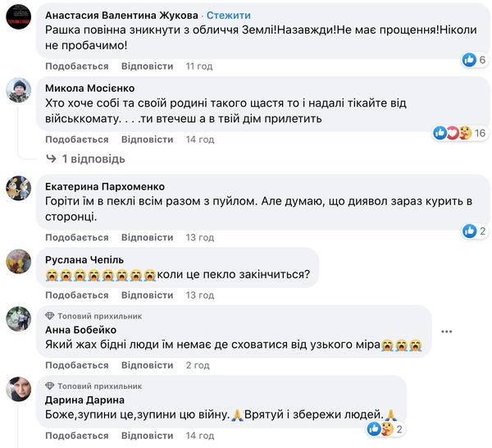
Task: View reactions on Дарина Дарина's comment
Action: click(x=387, y=428)
